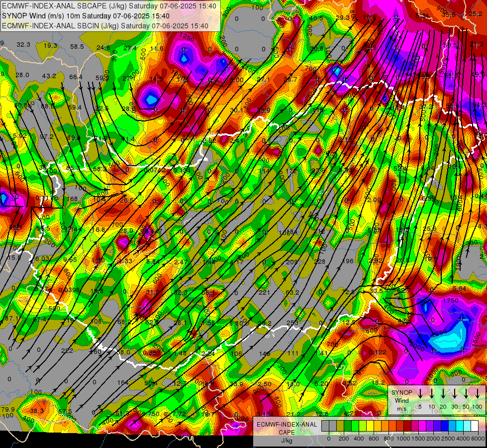
Task: Click the SBCIN title line at top
Action: 105,26
